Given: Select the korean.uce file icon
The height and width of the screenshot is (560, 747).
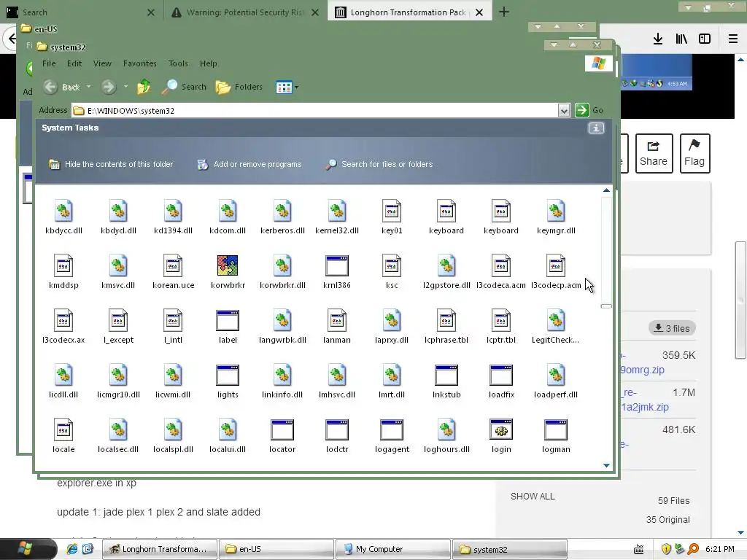Looking at the screenshot, I should pyautogui.click(x=173, y=265).
